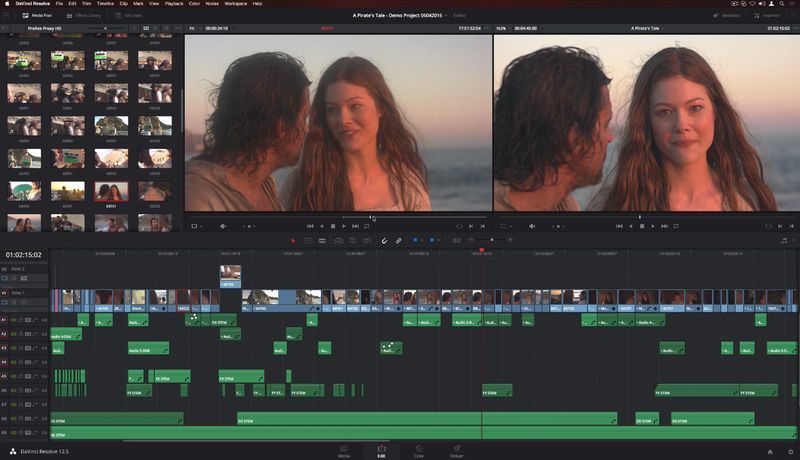This screenshot has height=460, width=800.
Task: Select the red-highlighted media pool thumbnail
Action: (x=111, y=192)
